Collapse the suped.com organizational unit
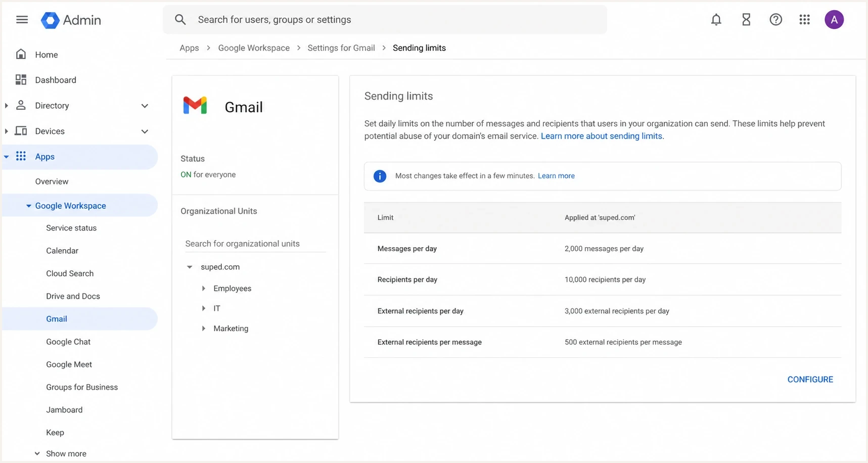868x463 pixels. click(190, 267)
